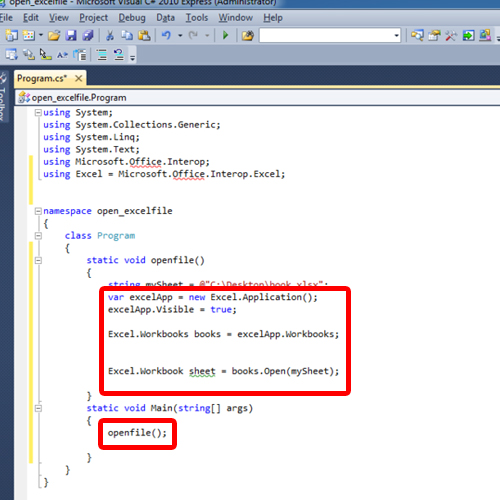Save Program.cs with the floppy disk icon

(x=71, y=35)
